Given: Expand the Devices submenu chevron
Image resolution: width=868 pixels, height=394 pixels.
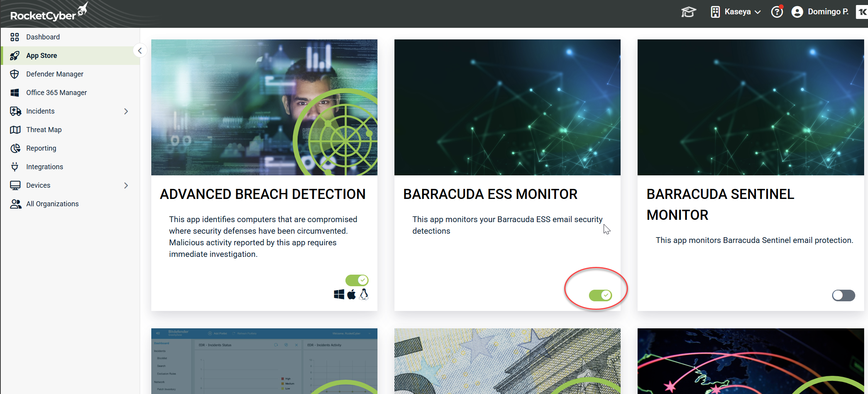Looking at the screenshot, I should [126, 185].
